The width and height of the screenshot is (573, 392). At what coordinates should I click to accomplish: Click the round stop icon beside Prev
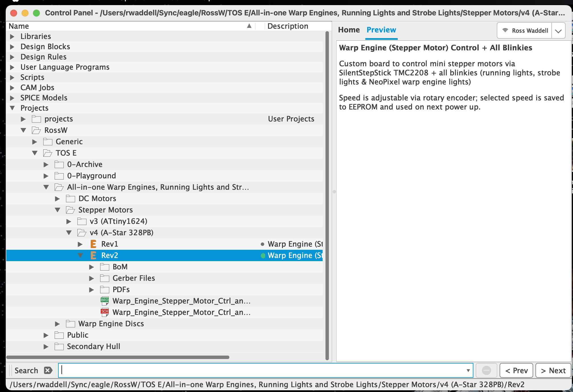click(486, 370)
